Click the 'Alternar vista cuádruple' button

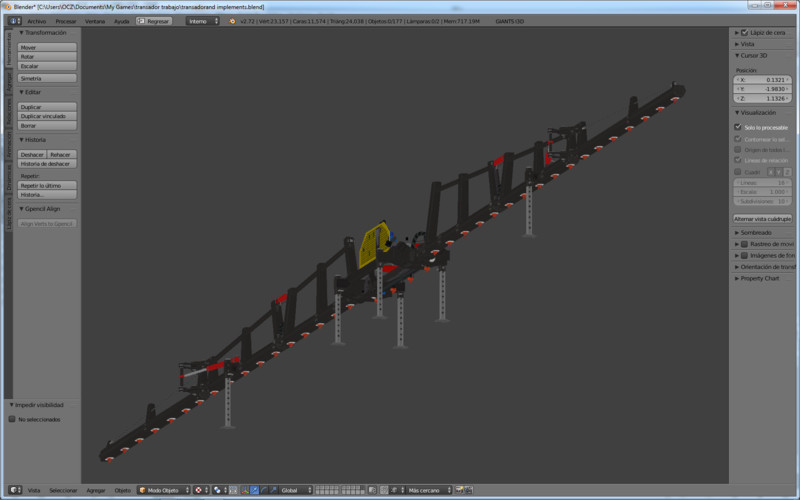tap(762, 218)
